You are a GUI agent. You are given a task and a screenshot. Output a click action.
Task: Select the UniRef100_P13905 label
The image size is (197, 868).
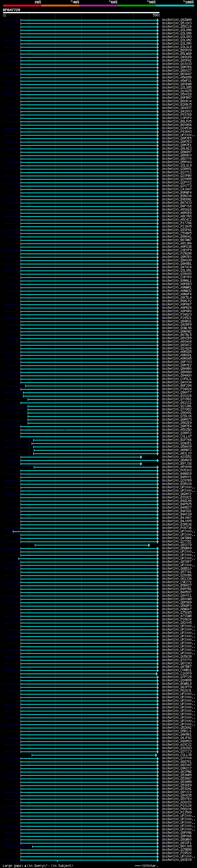pyautogui.click(x=177, y=226)
